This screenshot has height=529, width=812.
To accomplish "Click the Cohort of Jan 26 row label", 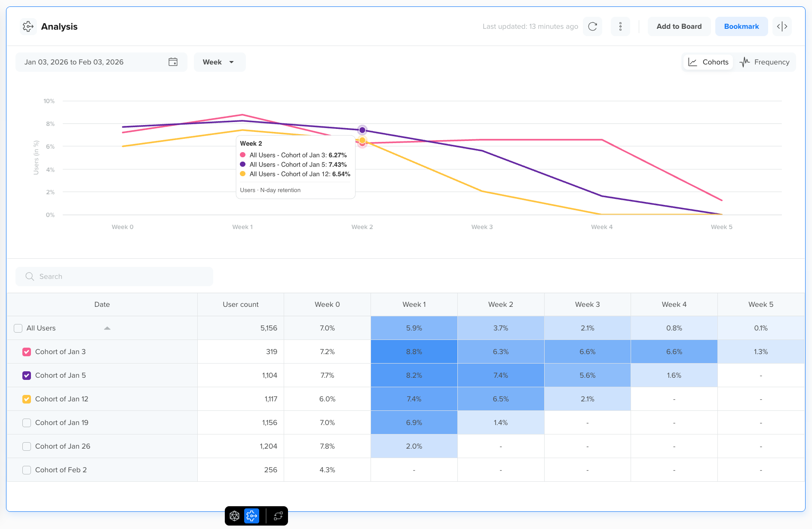I will click(x=63, y=446).
